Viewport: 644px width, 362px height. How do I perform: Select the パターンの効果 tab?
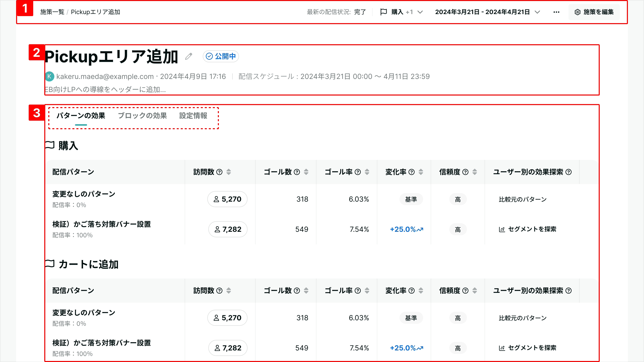[81, 116]
